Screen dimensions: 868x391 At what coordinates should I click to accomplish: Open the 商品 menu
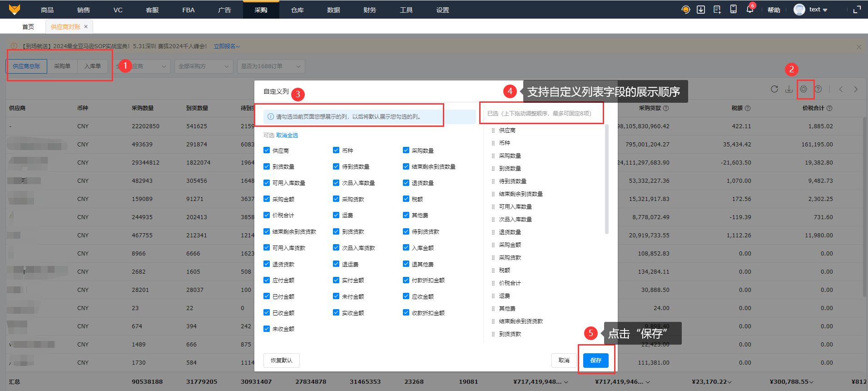coord(47,10)
